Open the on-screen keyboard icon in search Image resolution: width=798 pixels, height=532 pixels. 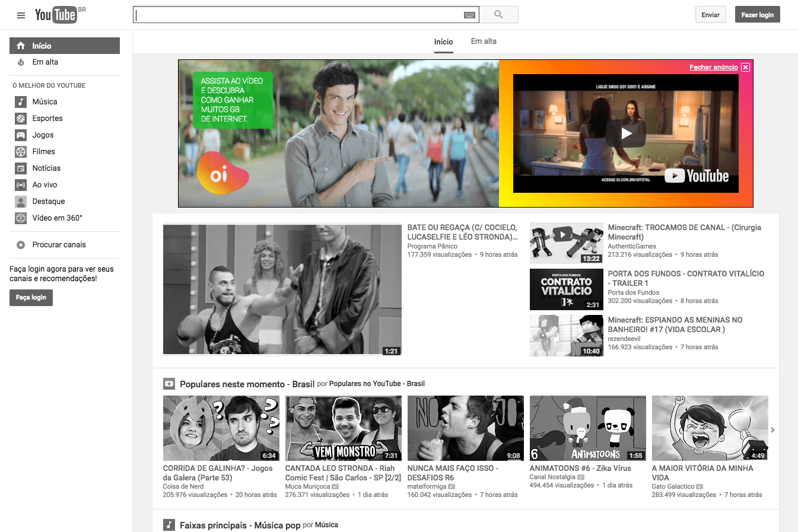pyautogui.click(x=469, y=15)
